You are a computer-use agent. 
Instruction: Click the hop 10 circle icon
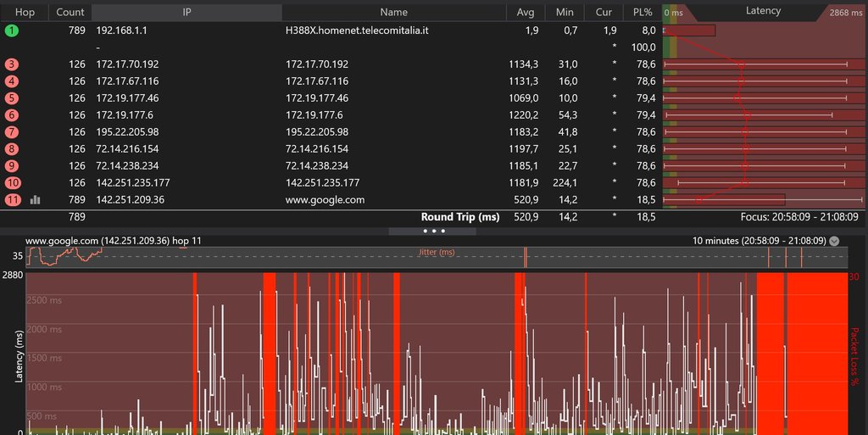click(x=12, y=183)
